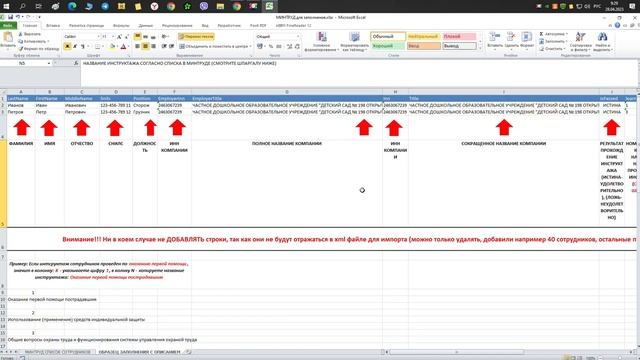Click Format Painter (Формат по образцу)
Viewport: 640px width, 360px height.
[x=39, y=49]
